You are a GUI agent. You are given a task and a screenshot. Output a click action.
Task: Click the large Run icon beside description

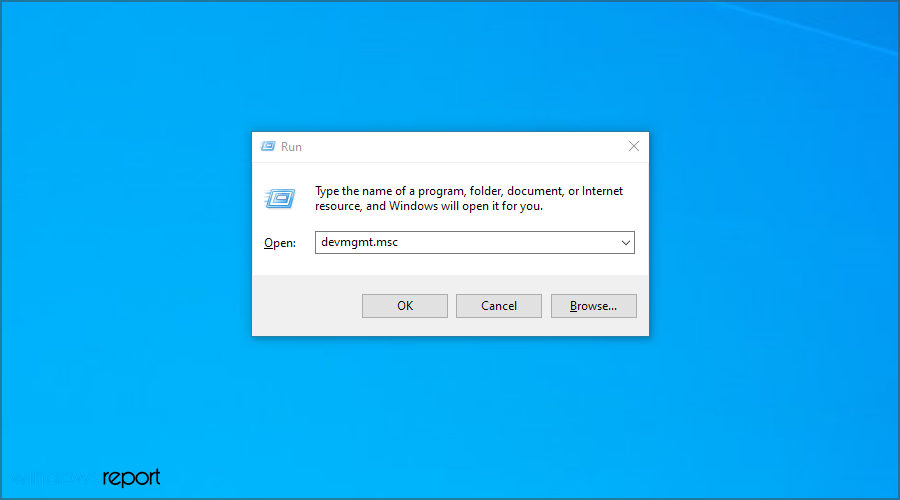click(280, 199)
